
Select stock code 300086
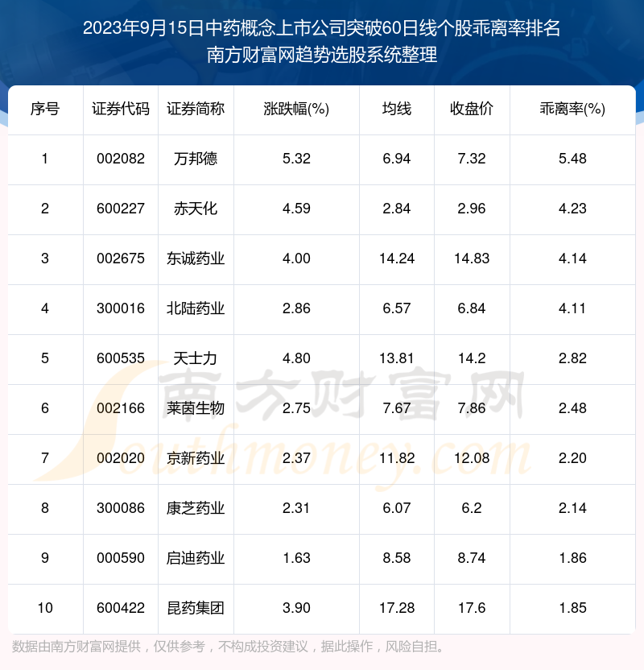coord(121,508)
